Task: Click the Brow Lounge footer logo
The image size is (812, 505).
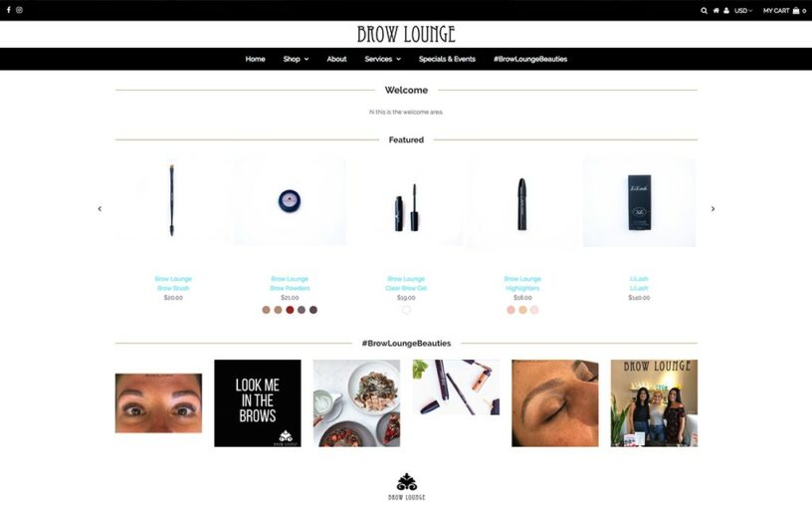Action: point(407,486)
